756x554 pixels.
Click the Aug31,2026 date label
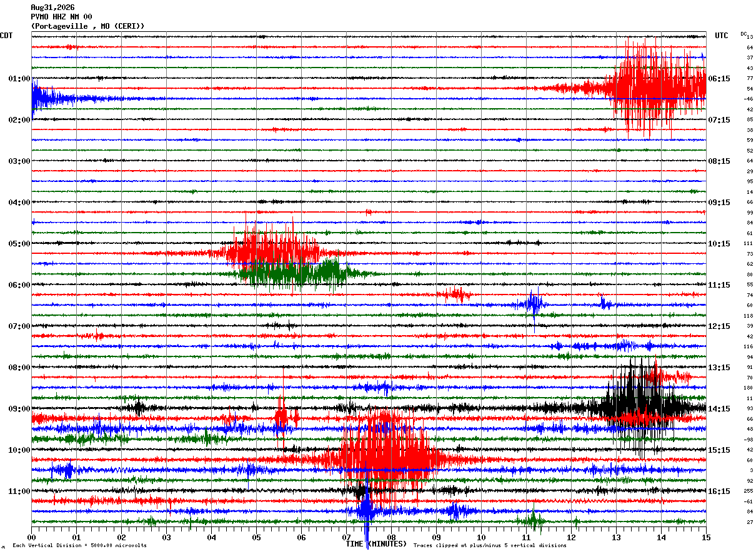coord(52,8)
